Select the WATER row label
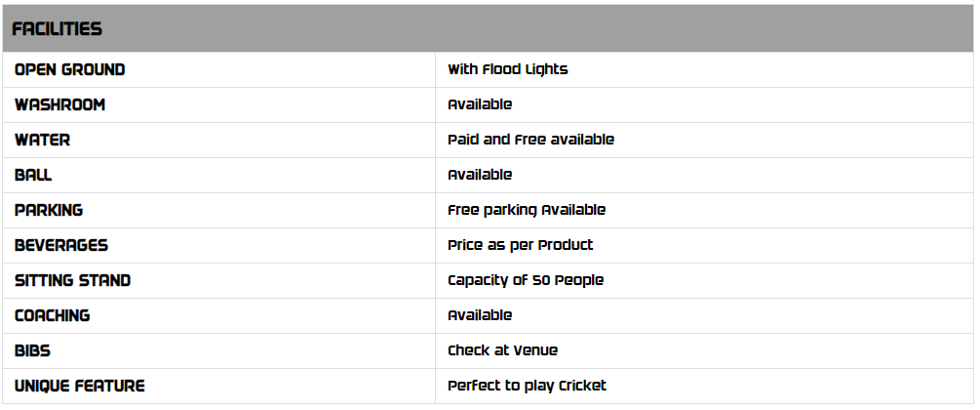 (42, 141)
